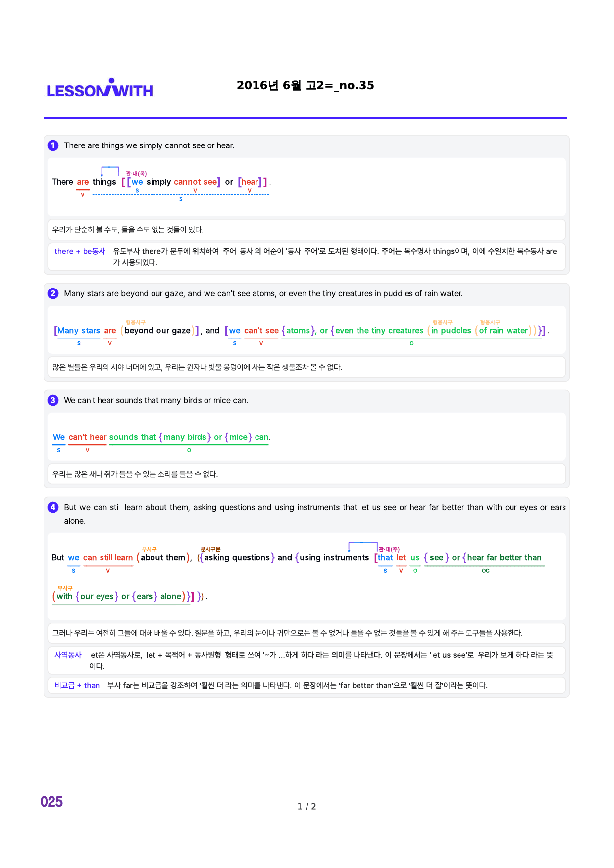Click the blue arrow bracket above 'instruments'
This screenshot has width=614, height=868.
click(363, 547)
